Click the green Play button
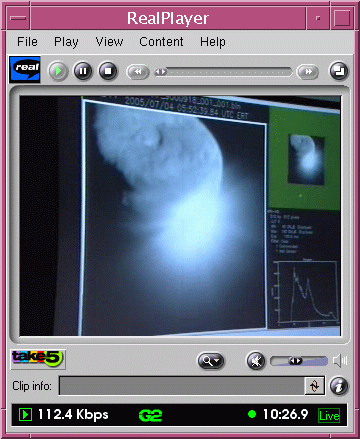This screenshot has height=439, width=360. 58,71
